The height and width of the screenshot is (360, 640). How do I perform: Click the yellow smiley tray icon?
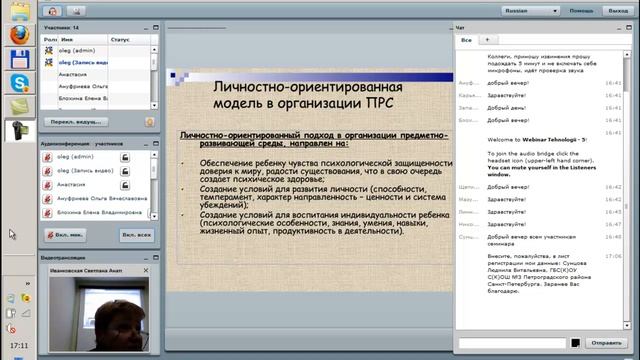click(26, 298)
